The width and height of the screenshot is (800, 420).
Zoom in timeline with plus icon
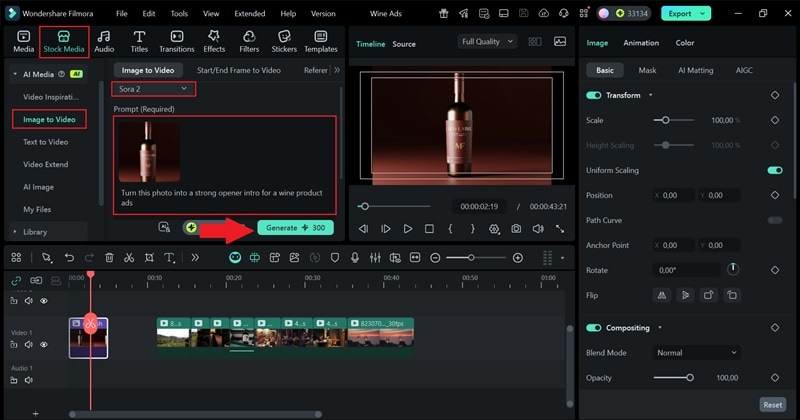[517, 258]
